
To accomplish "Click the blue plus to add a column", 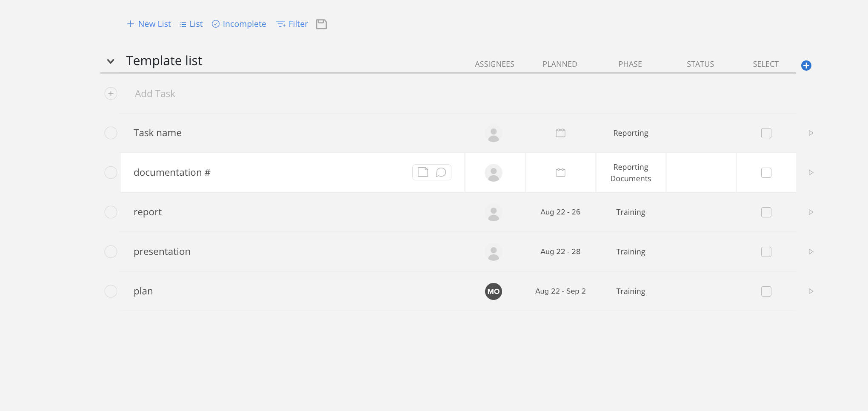I will point(806,66).
